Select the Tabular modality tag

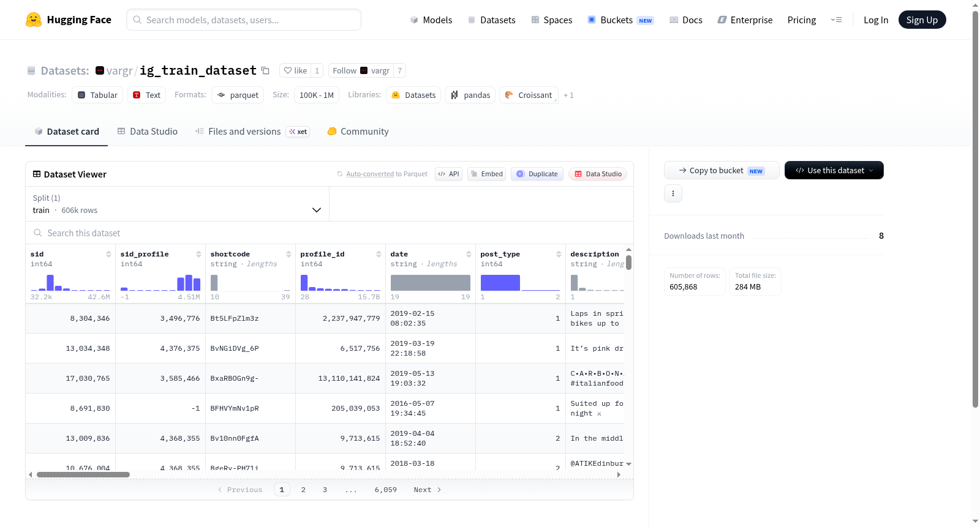click(x=97, y=95)
